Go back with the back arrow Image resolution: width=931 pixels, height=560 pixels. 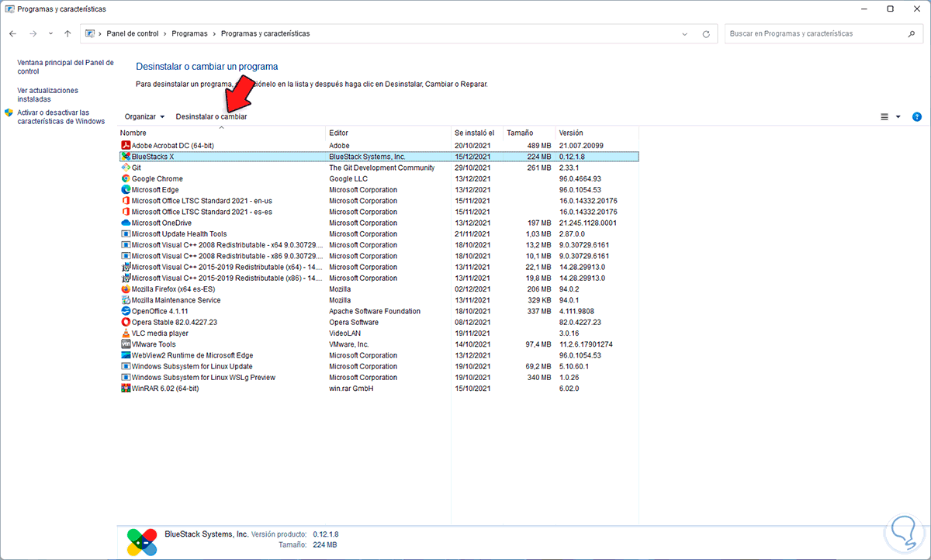pyautogui.click(x=13, y=34)
